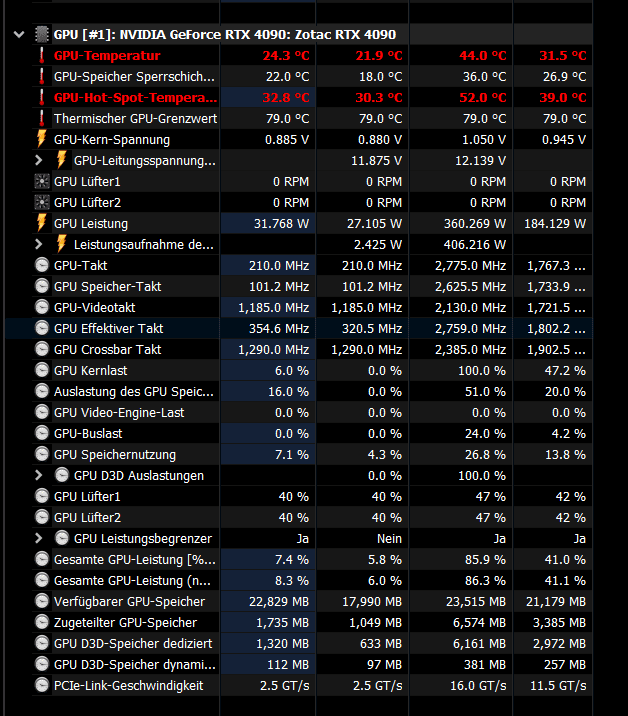Select the GPU Leistung label
628x716 pixels.
91,224
